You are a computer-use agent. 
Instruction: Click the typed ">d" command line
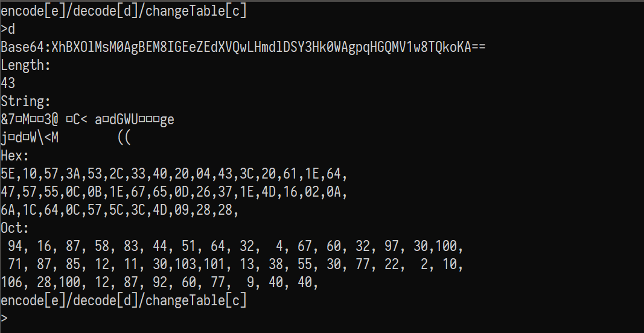click(8, 28)
